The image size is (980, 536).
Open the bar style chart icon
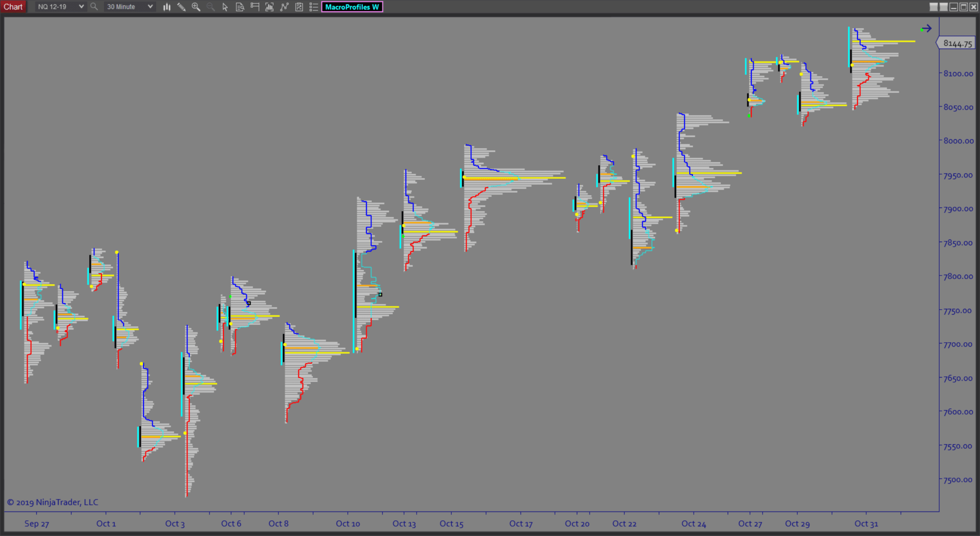(x=167, y=7)
